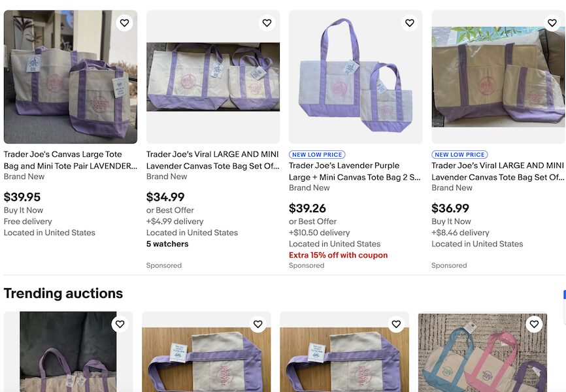
Task: Save the $39.26 Lavender Purple tote to watchlist
Action: click(x=409, y=23)
